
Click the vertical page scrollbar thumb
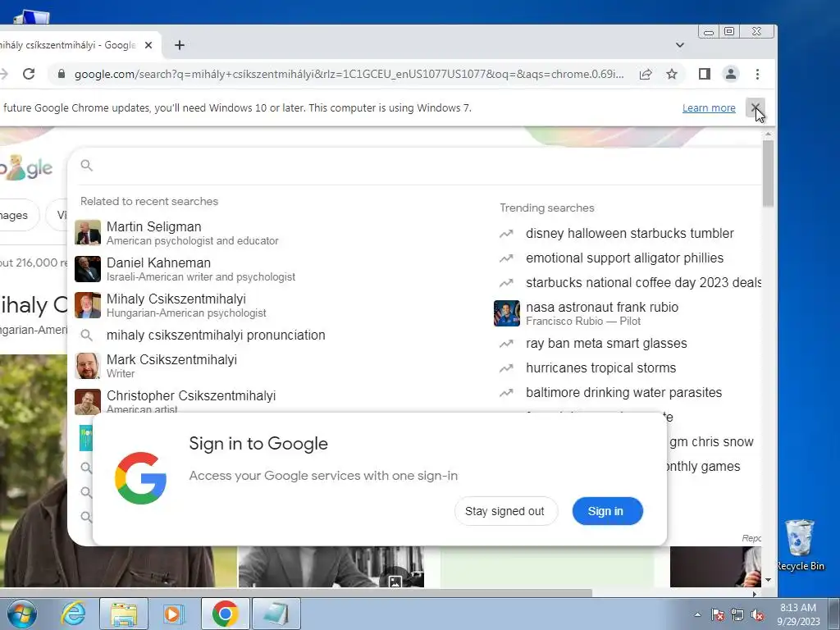click(x=768, y=173)
